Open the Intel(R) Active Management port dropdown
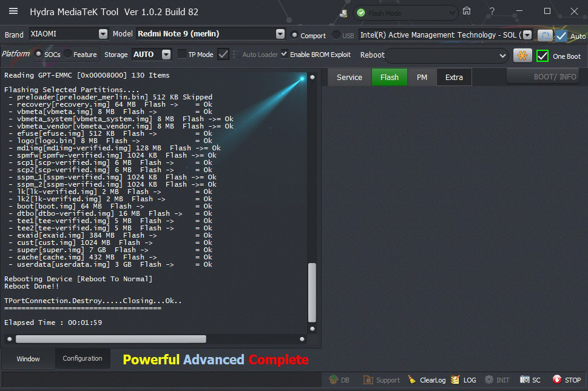Screen dimensions: 588x391 [x=527, y=35]
